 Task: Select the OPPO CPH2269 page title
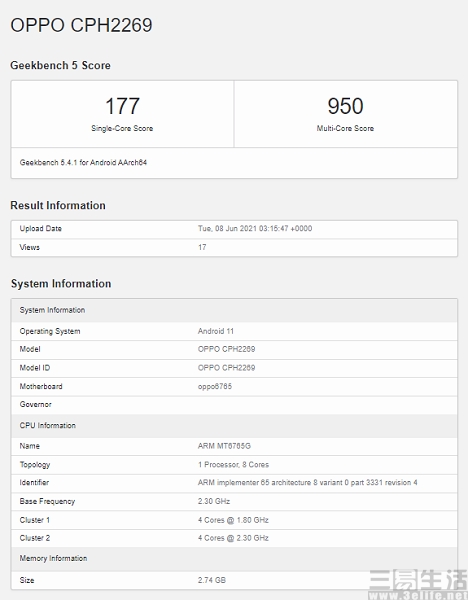81,25
